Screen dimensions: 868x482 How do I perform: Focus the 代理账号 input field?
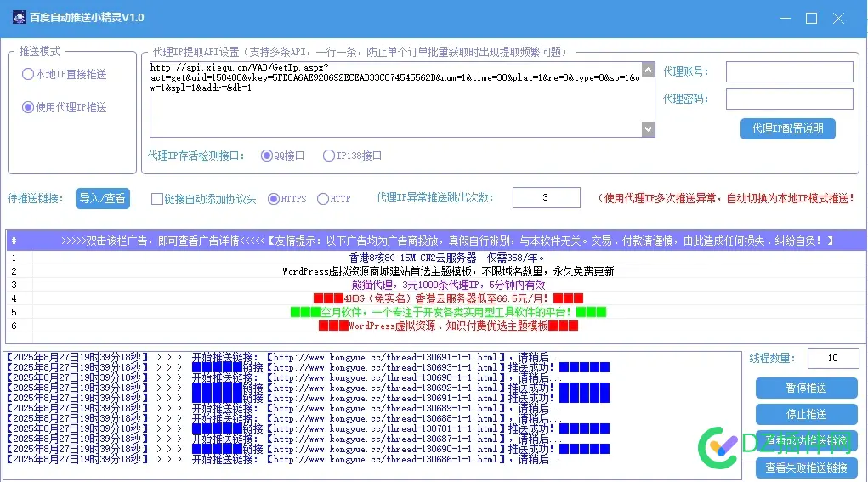tap(790, 72)
